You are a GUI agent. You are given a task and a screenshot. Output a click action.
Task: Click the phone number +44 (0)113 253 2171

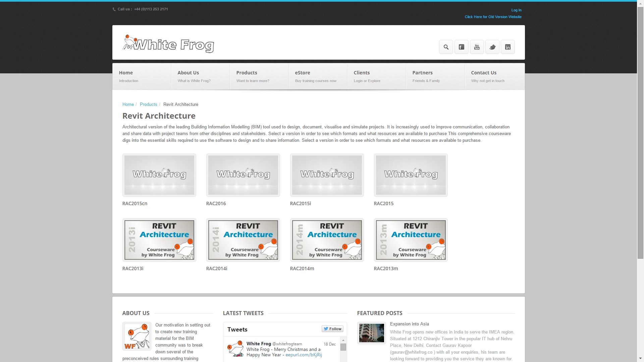coord(151,9)
